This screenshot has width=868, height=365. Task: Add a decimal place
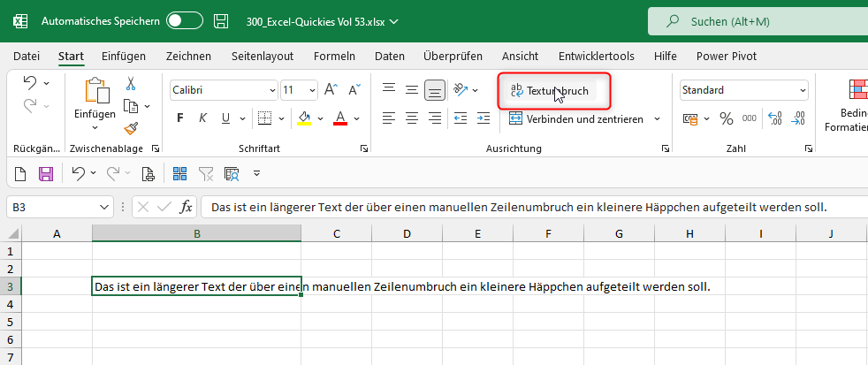(775, 118)
